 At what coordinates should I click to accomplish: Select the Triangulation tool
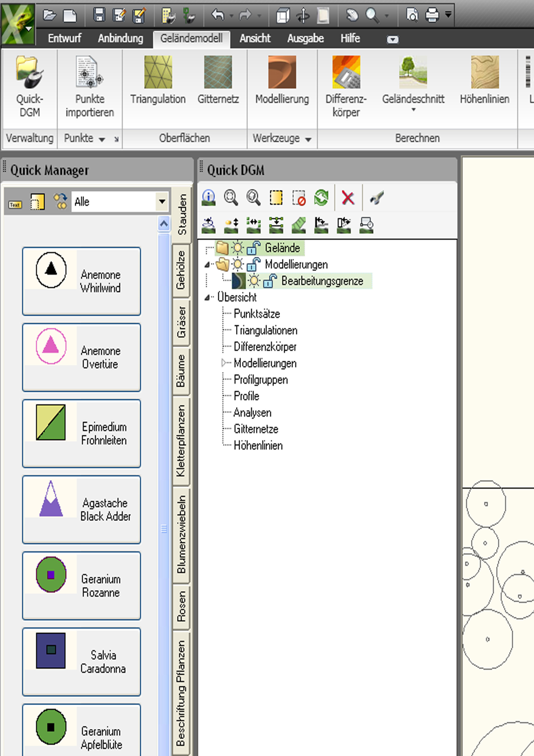point(158,80)
